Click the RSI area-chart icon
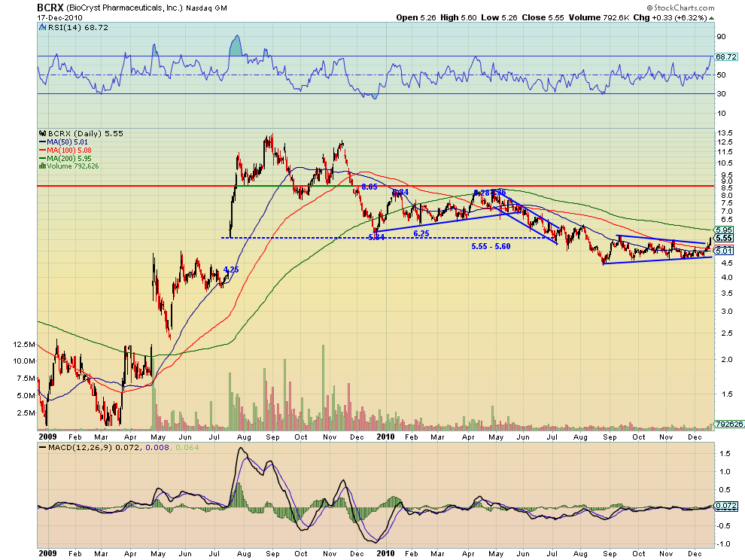The image size is (745, 560). pos(43,28)
